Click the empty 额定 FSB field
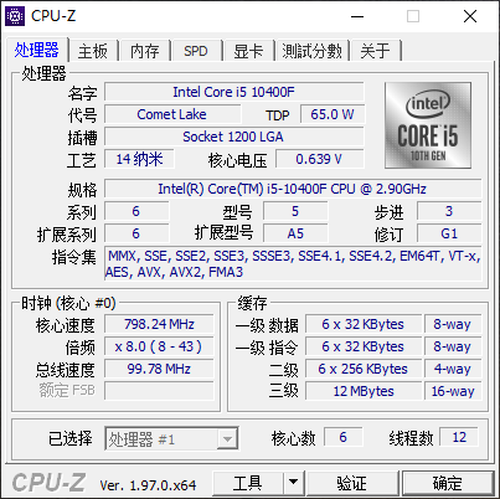 (x=159, y=390)
